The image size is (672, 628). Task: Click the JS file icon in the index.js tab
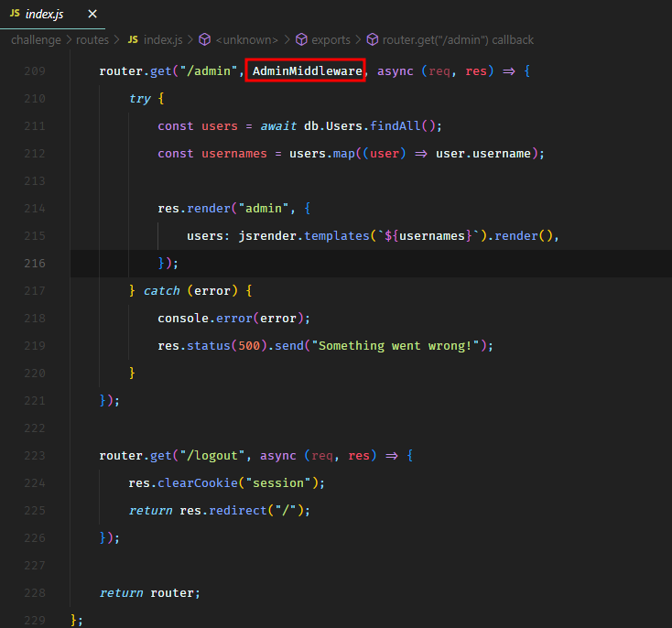pos(15,14)
